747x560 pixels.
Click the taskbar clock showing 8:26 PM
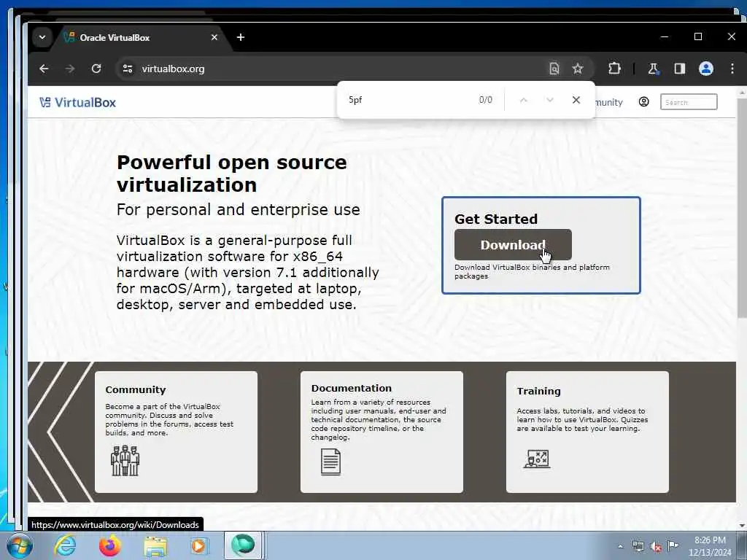(709, 546)
